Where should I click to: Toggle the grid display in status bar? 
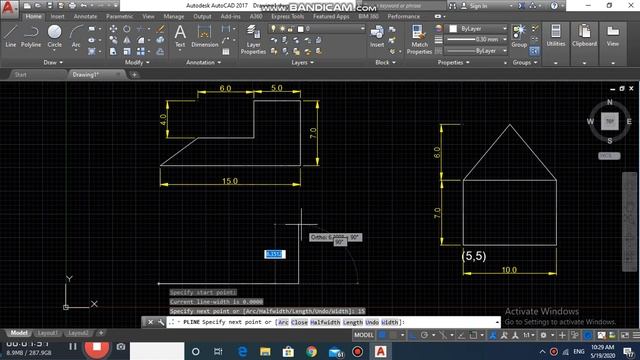coord(382,335)
